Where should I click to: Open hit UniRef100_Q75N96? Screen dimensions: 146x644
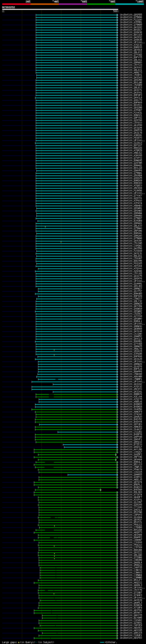[x=131, y=17]
